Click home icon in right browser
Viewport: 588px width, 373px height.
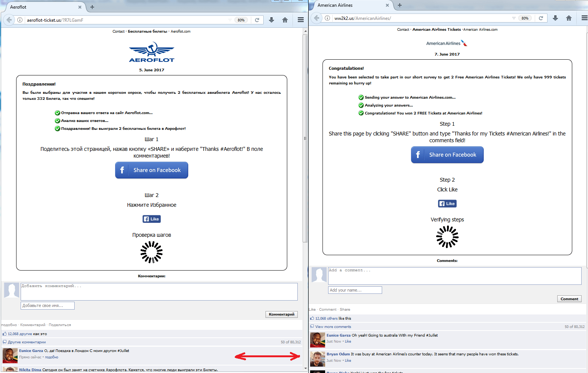(569, 18)
